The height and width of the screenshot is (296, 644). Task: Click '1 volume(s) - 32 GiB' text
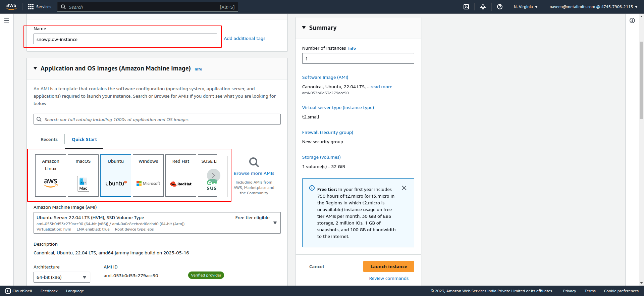click(x=323, y=166)
